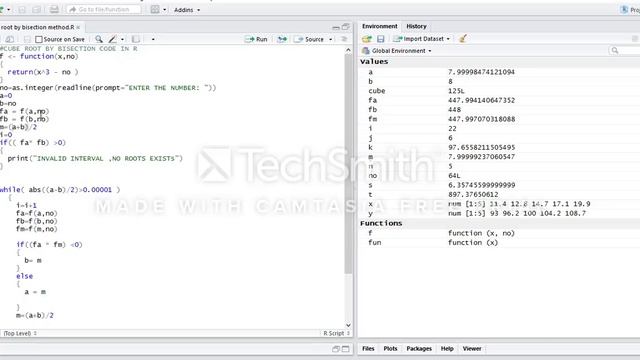Click the Source button
This screenshot has width=640, height=360.
[x=309, y=39]
